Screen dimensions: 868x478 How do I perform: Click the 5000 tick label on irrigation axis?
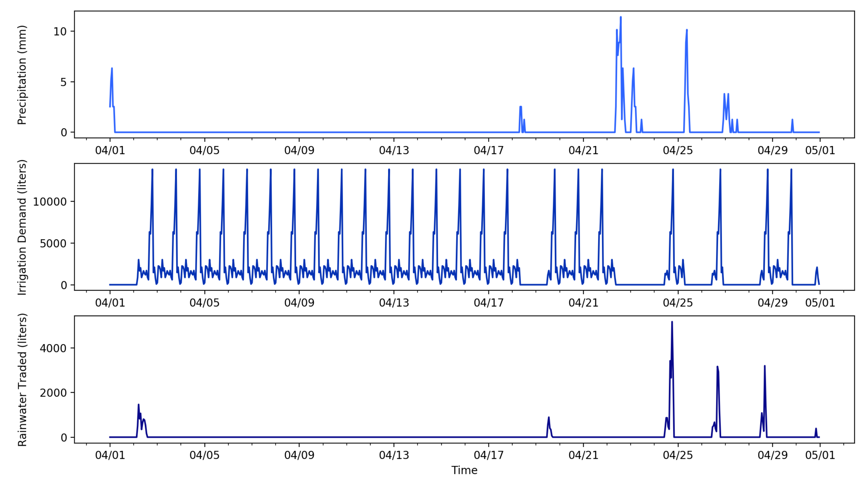53,244
